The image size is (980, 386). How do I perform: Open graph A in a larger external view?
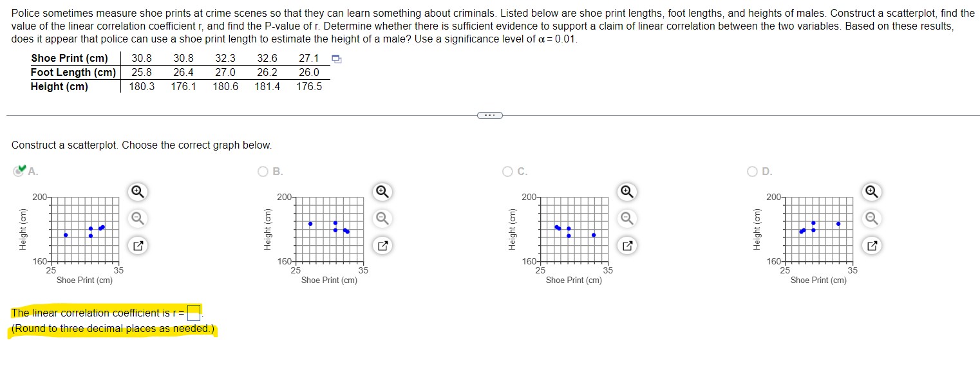click(136, 245)
